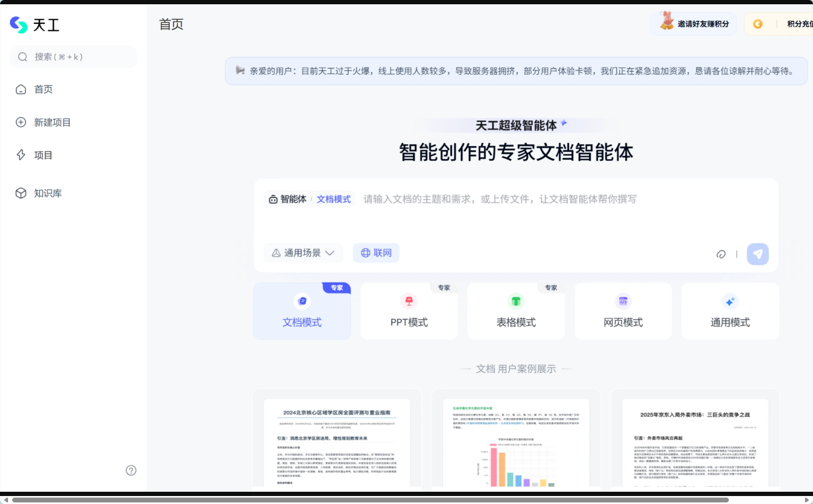Open the 2024北京核心区域学区房 example document

click(337, 441)
